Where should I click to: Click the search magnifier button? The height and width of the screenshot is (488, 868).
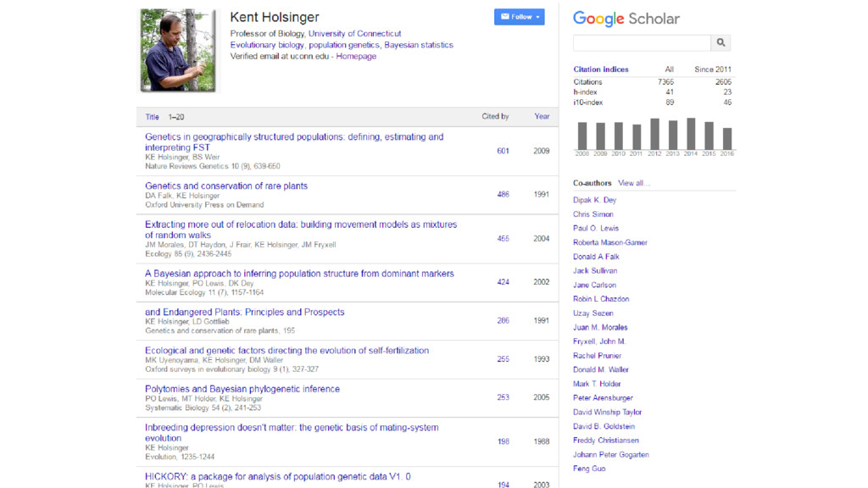click(721, 42)
